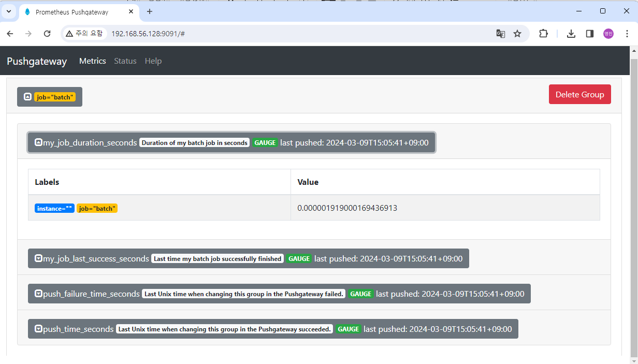Select the Prometheus Pushgateway browser tab
638x364 pixels.
(79, 12)
